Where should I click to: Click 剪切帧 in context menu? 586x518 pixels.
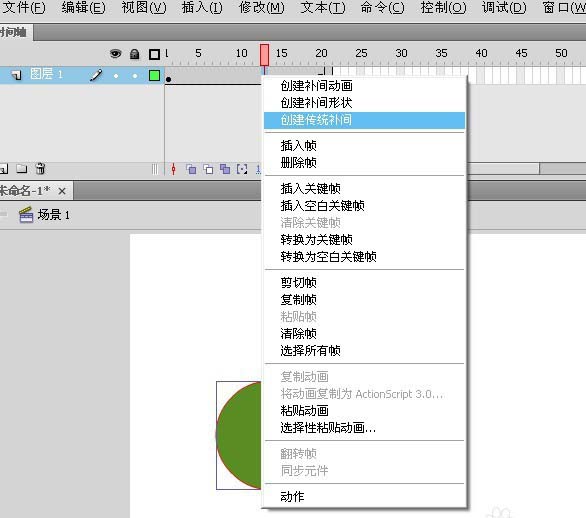364,283
